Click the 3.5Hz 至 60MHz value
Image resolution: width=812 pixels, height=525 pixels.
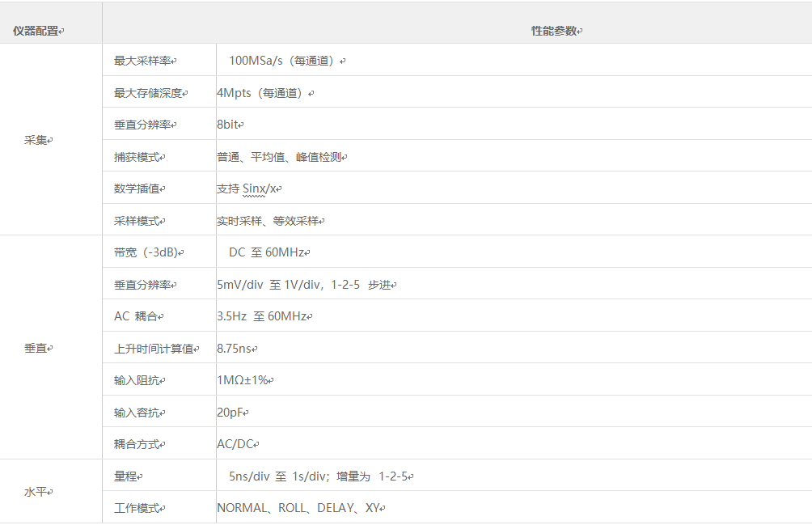pos(262,316)
